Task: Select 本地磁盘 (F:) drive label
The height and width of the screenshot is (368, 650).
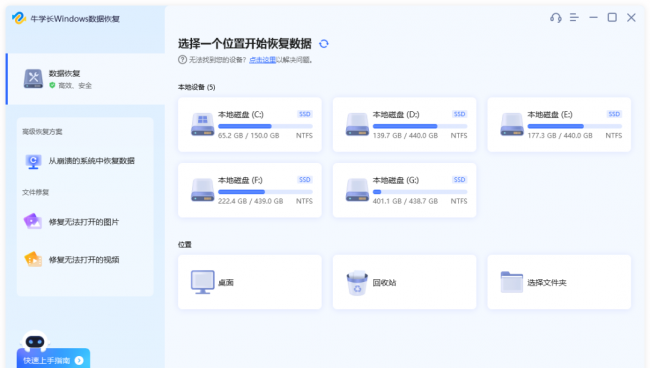Action: point(240,180)
